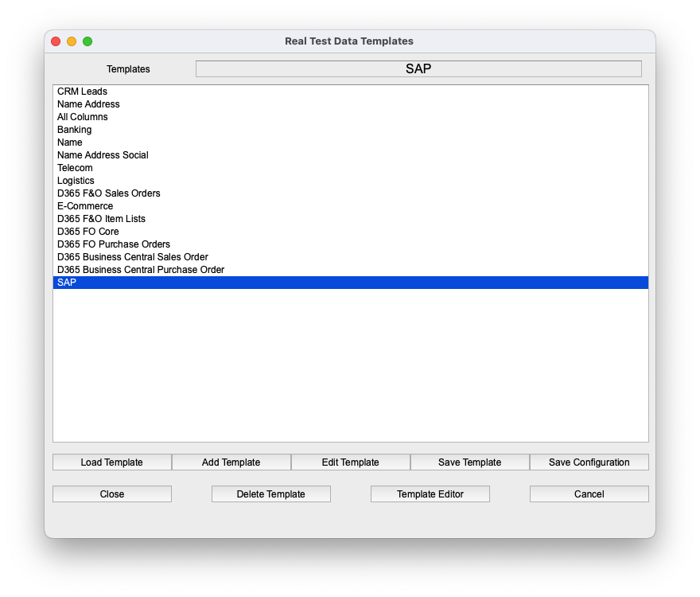The image size is (700, 597).
Task: Open the Template Editor
Action: pos(430,494)
